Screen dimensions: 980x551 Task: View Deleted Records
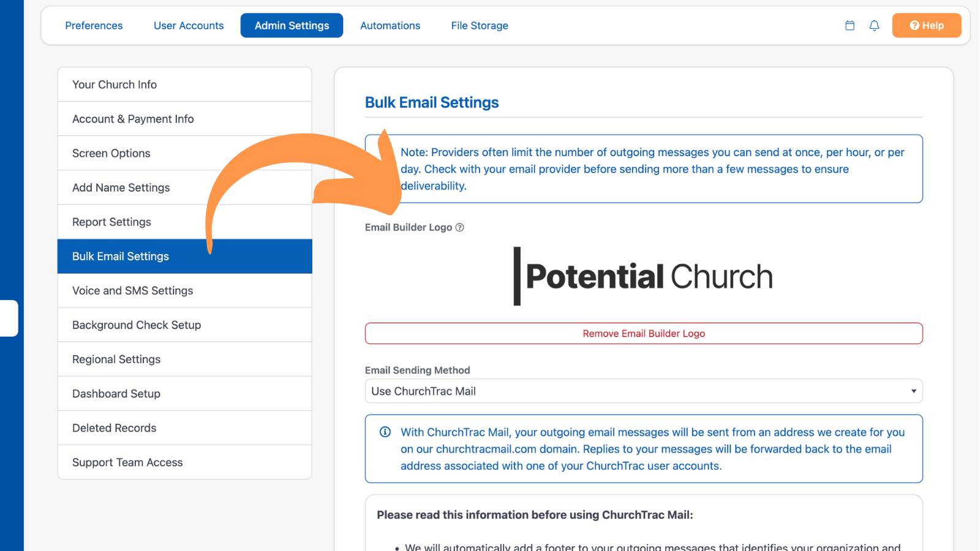coord(184,428)
